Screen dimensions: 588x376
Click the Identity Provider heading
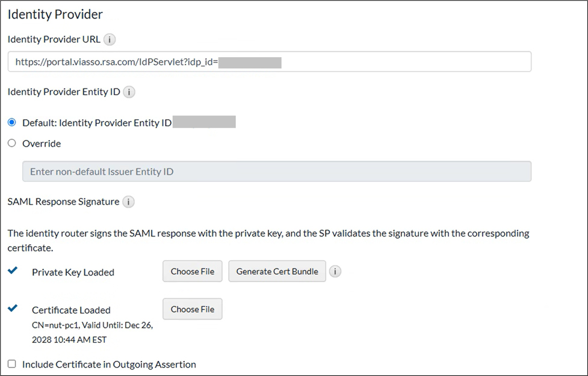(x=54, y=14)
